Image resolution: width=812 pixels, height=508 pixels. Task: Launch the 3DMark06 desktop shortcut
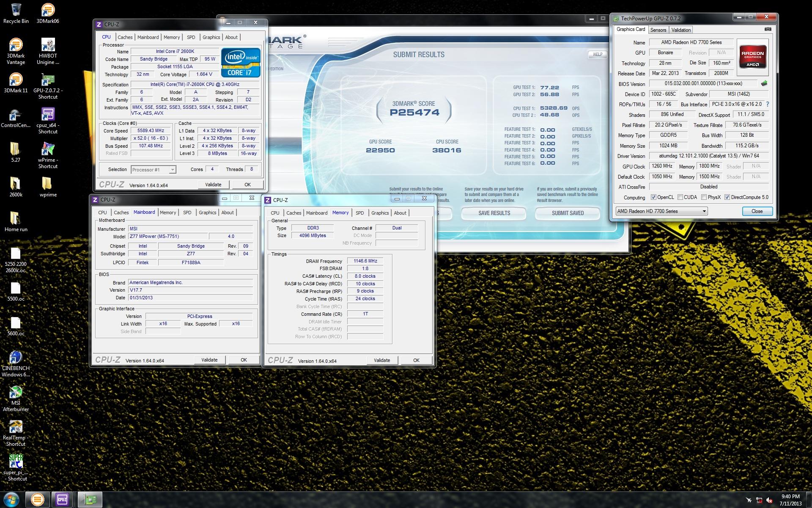pos(48,14)
